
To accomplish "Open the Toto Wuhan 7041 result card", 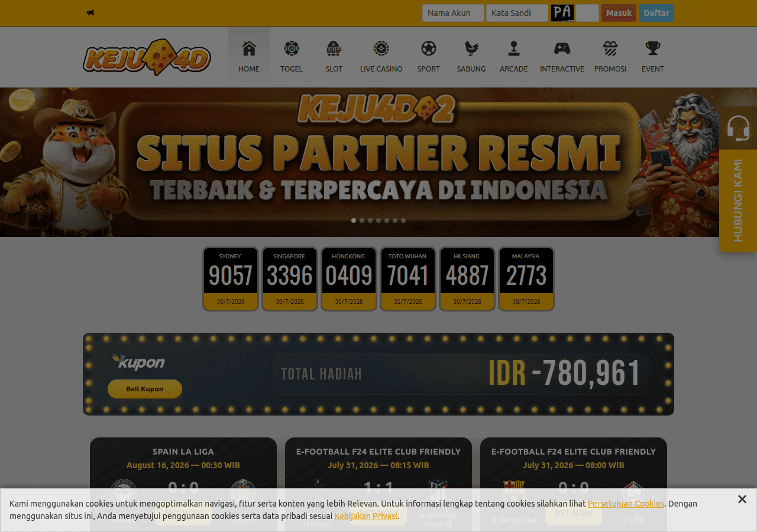I will 408,279.
